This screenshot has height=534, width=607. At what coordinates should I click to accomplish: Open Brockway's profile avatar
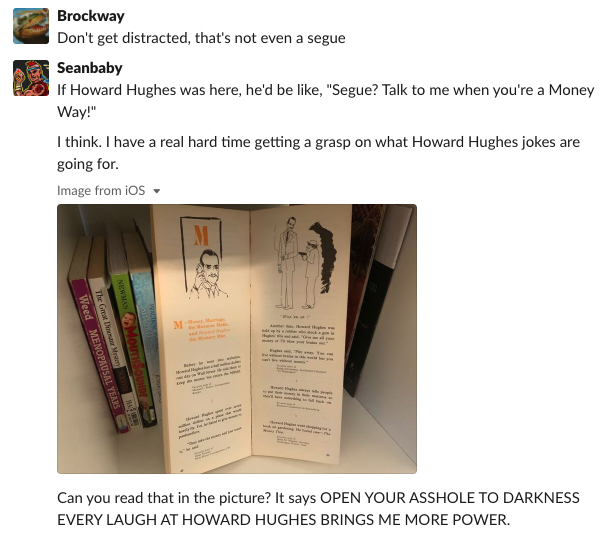pos(31,26)
